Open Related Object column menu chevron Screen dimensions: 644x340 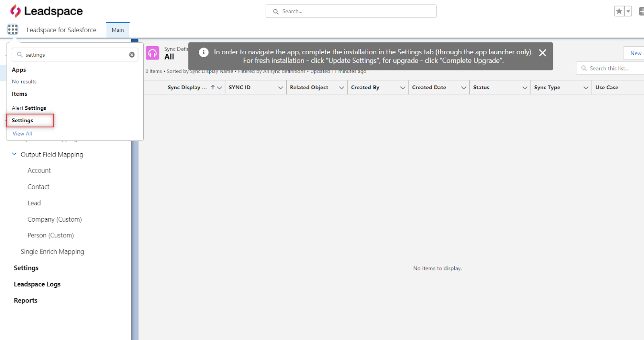342,88
